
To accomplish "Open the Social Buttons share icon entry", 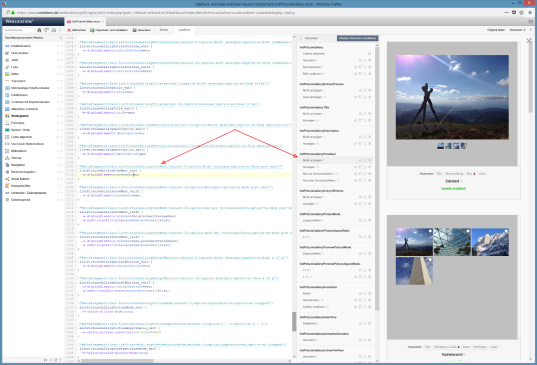I will 7,179.
